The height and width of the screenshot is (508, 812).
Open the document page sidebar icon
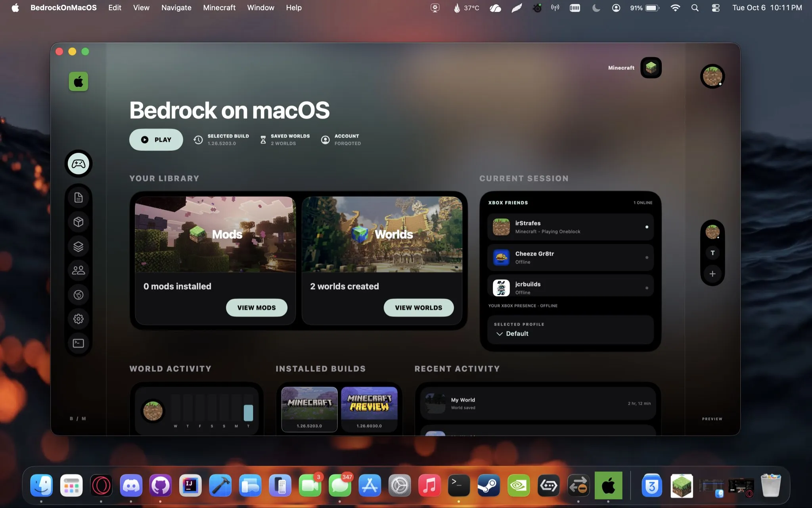point(79,197)
